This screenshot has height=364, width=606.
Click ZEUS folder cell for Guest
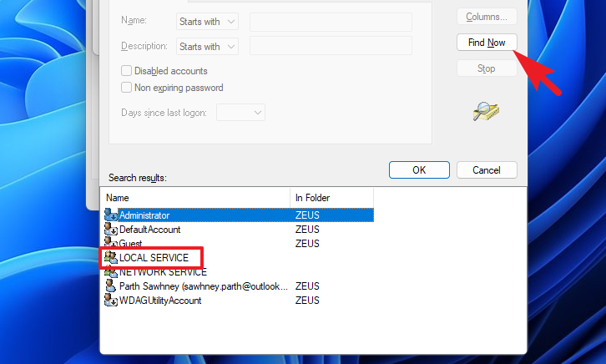click(x=307, y=244)
